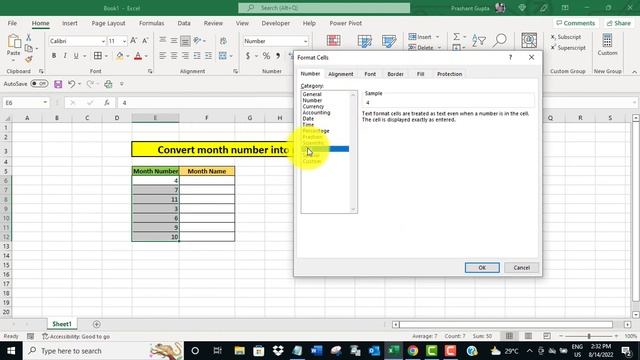Click the Center horizontal align icon
Viewport: 640px width, 360px height.
coord(174,56)
